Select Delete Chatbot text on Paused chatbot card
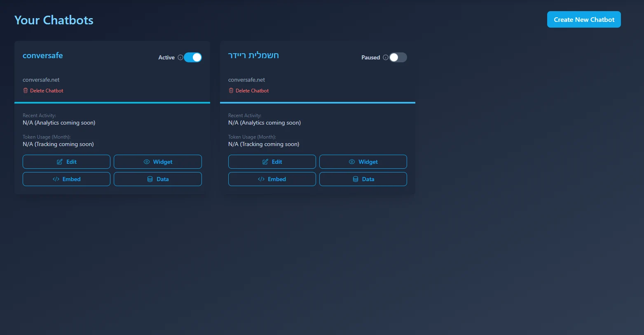This screenshot has width=644, height=335. pyautogui.click(x=252, y=90)
